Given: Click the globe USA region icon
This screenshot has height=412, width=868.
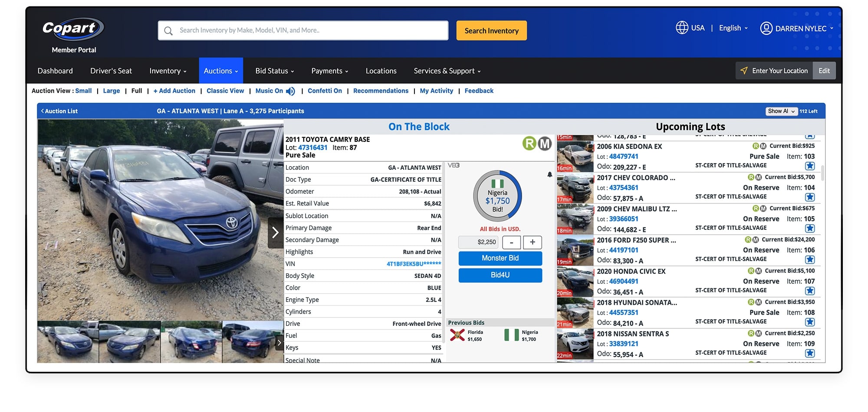Looking at the screenshot, I should pos(682,28).
